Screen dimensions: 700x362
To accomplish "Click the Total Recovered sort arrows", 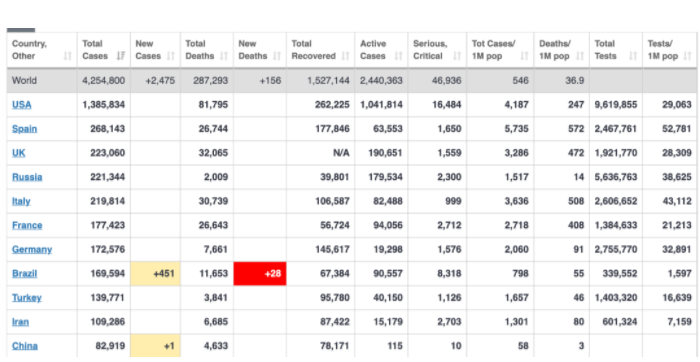I will coord(345,56).
